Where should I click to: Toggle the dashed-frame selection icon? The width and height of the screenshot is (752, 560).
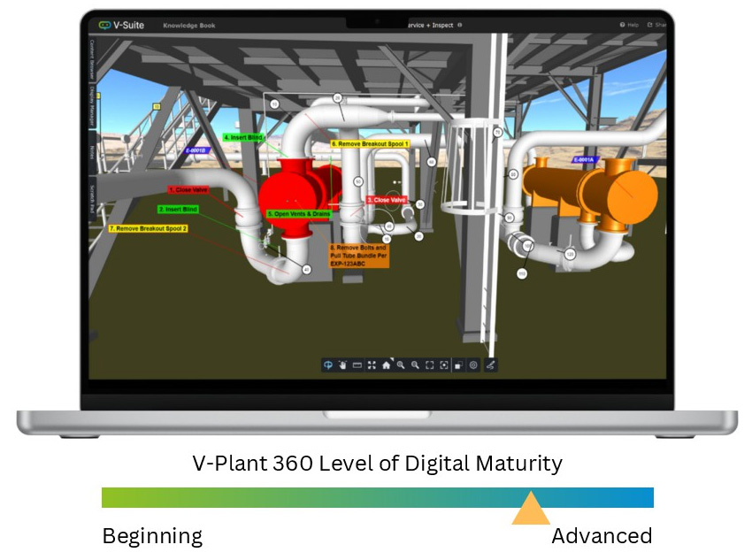click(430, 364)
